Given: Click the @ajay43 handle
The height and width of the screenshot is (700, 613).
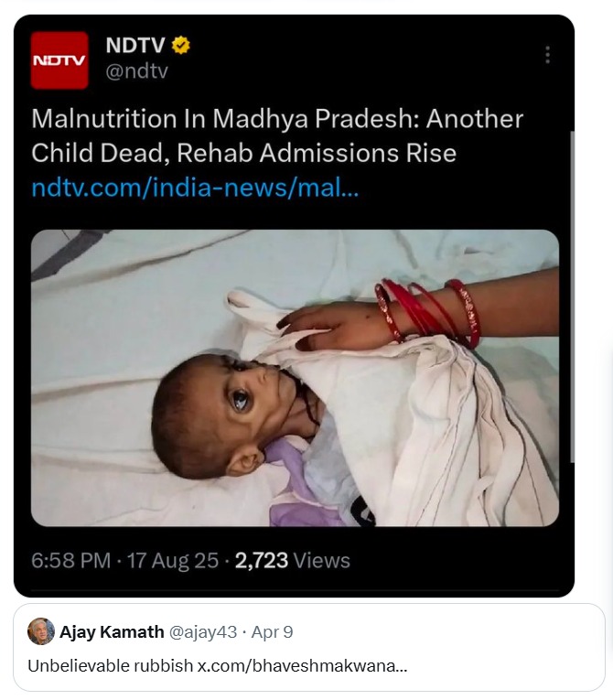Looking at the screenshot, I should pos(204,632).
